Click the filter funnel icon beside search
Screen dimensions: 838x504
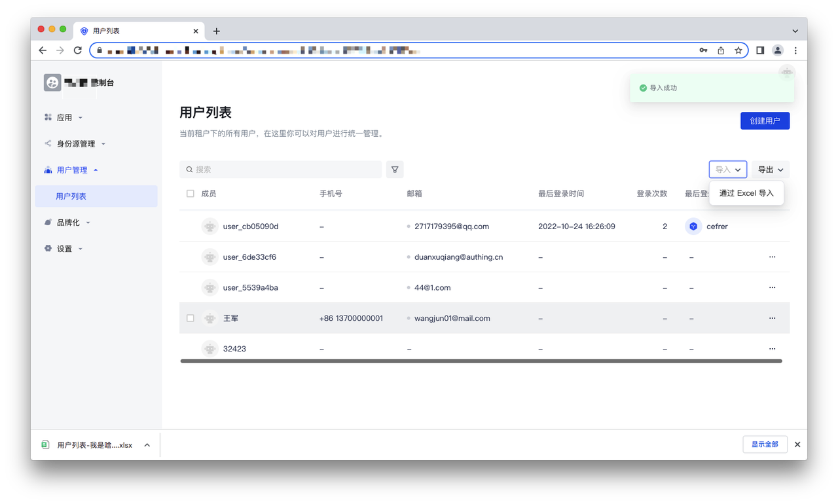pyautogui.click(x=395, y=170)
